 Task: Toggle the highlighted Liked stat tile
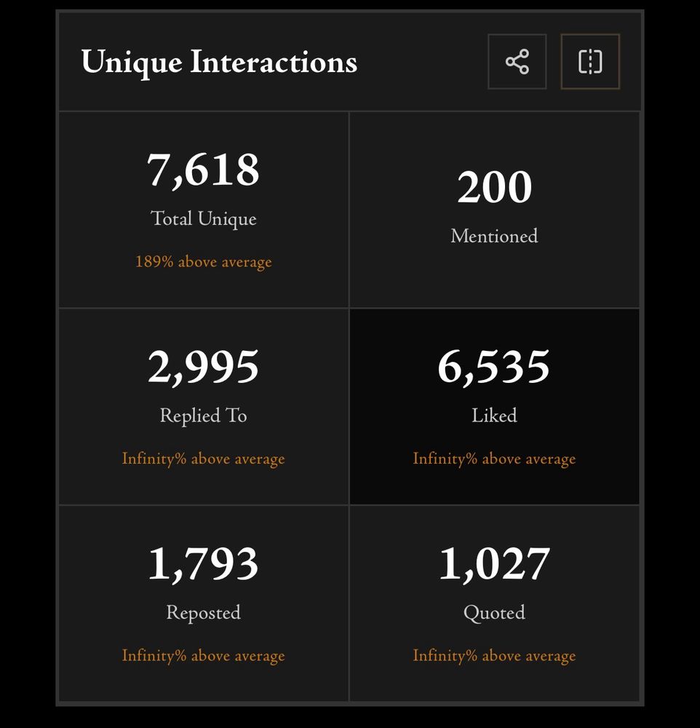pyautogui.click(x=495, y=404)
